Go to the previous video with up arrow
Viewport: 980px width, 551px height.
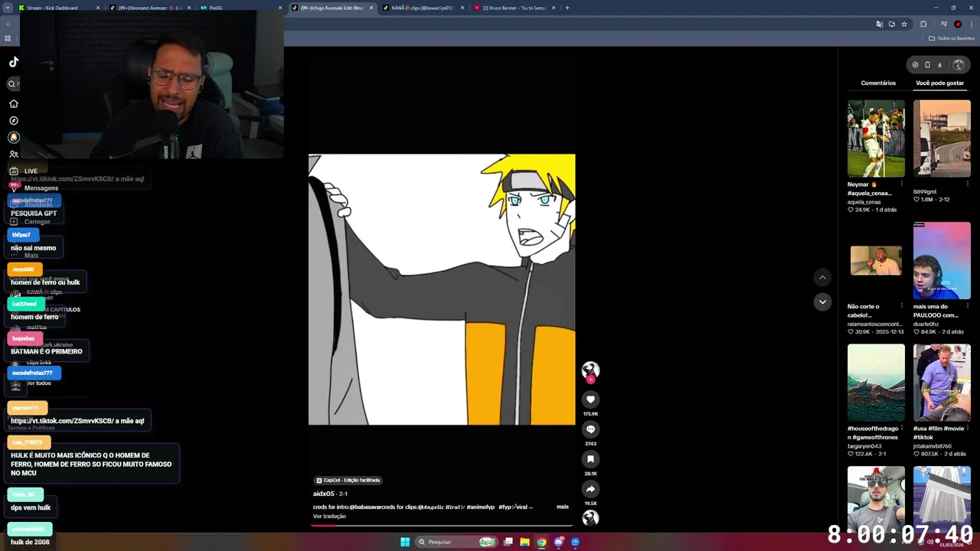[x=822, y=277]
